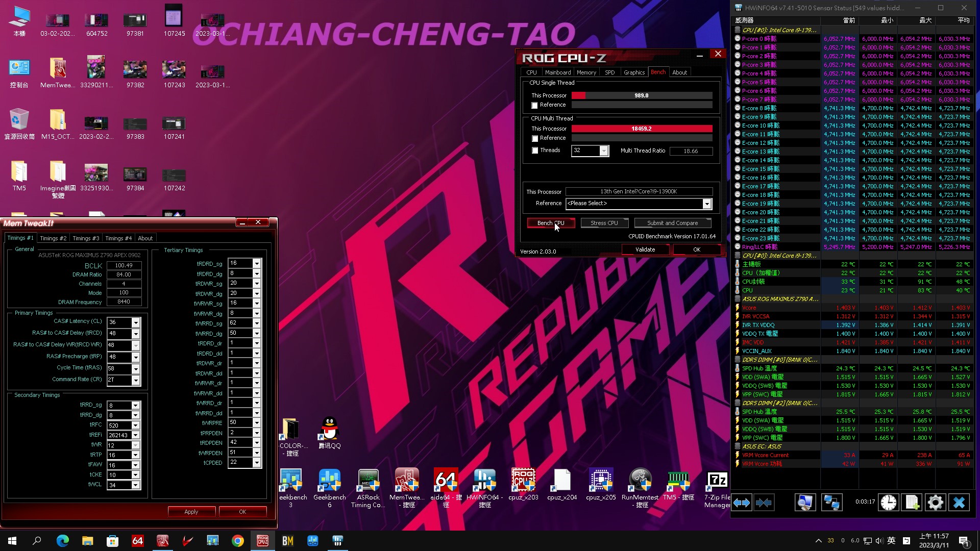Click the HWiNFO blue X close-sensors icon
980x551 pixels.
pyautogui.click(x=959, y=503)
